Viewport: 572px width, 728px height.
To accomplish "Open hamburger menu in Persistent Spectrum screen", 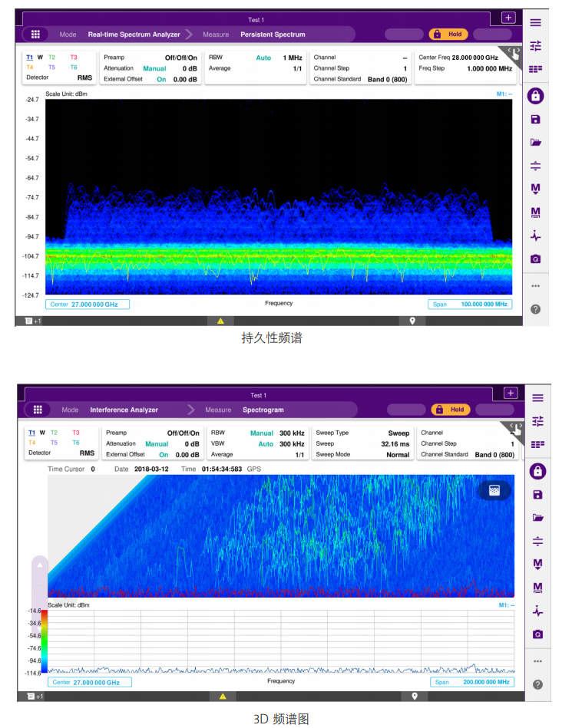I will point(535,22).
